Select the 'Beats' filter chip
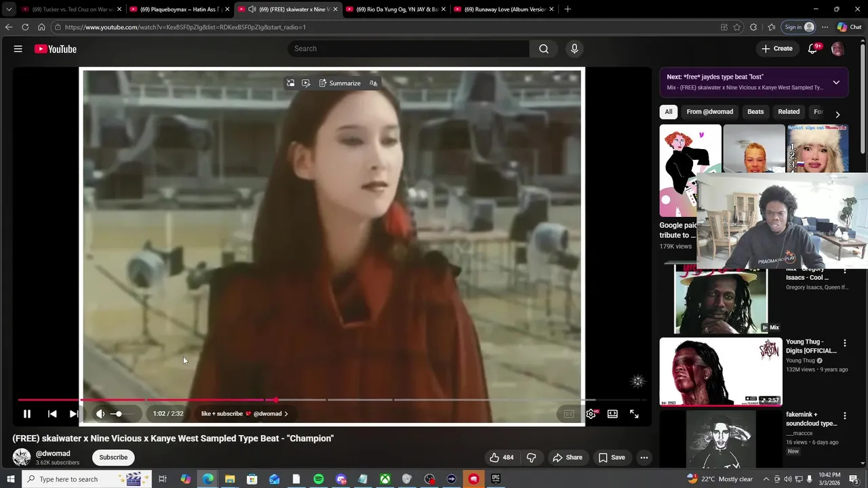This screenshot has width=868, height=488. click(x=755, y=112)
